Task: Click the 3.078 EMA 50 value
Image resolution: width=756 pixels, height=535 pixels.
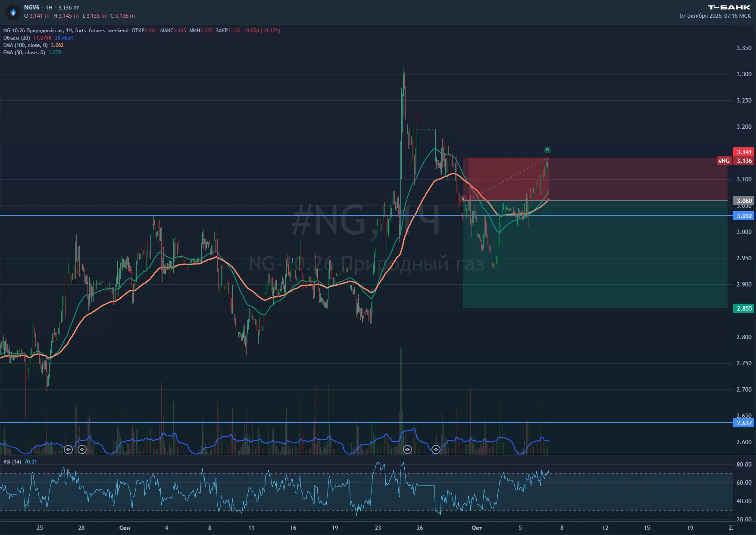Action: click(55, 53)
